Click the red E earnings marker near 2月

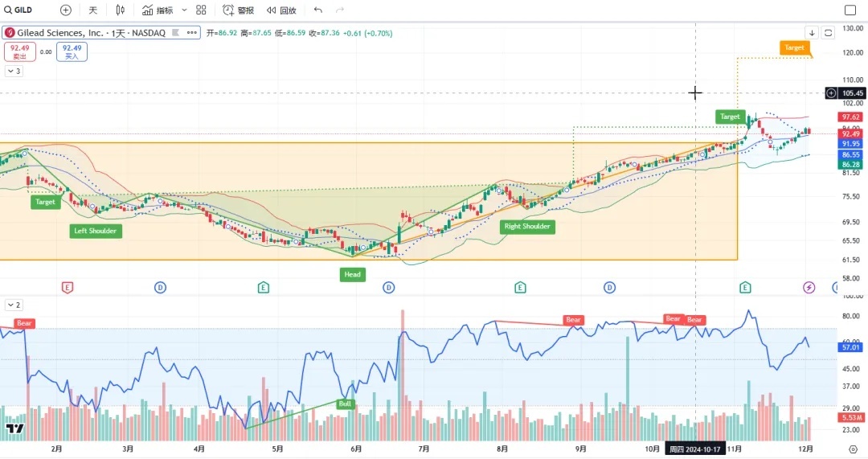68,287
